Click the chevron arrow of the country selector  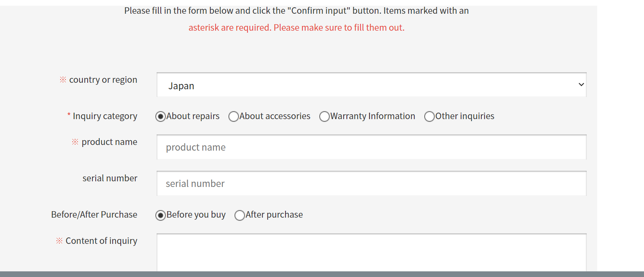[581, 85]
